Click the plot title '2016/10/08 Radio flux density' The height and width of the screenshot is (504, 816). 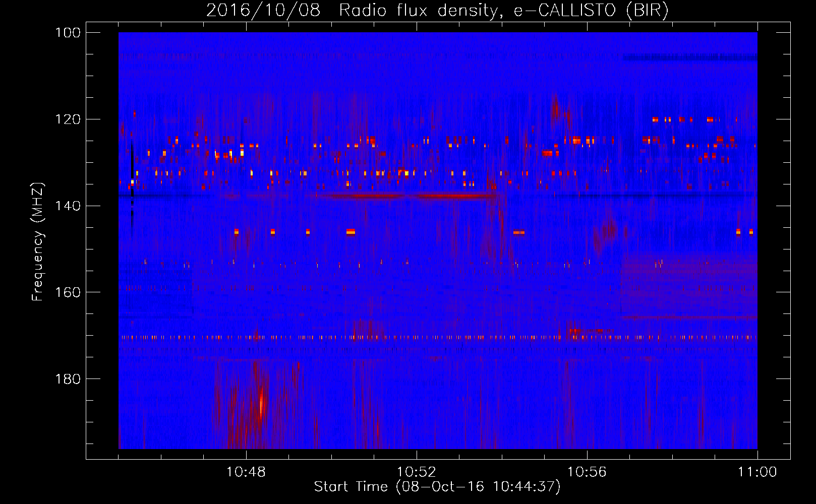tap(438, 10)
